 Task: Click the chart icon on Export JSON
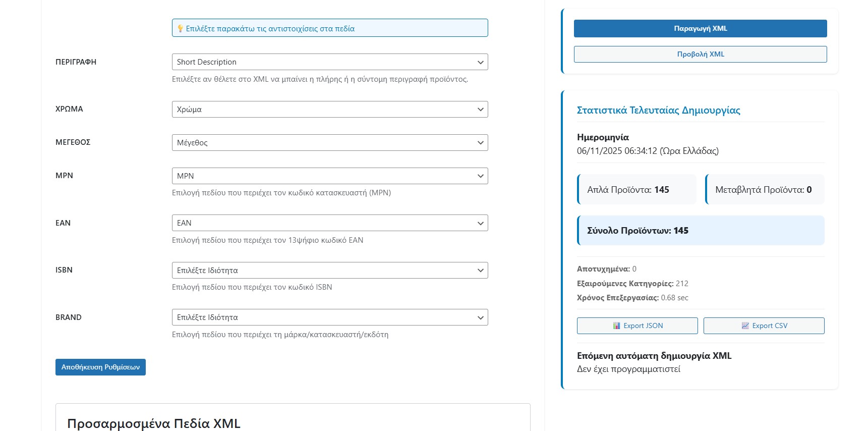[616, 326]
